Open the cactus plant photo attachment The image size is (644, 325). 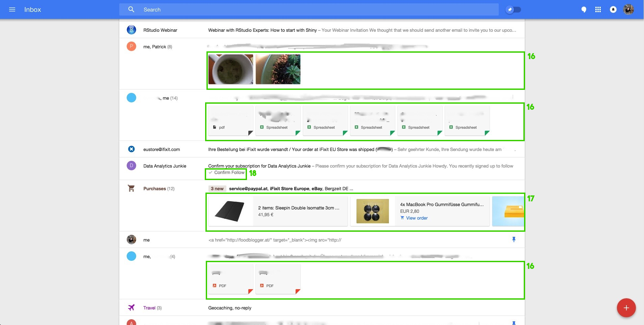278,69
